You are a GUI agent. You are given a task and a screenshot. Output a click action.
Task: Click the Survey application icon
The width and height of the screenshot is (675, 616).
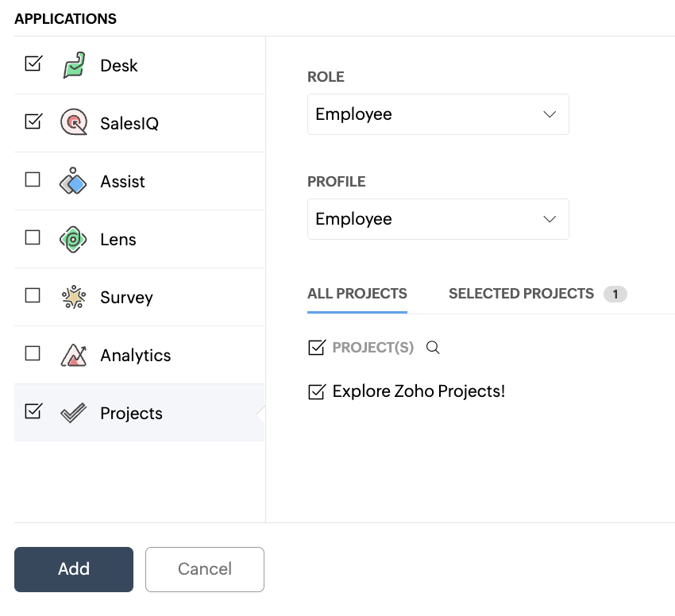(x=74, y=297)
